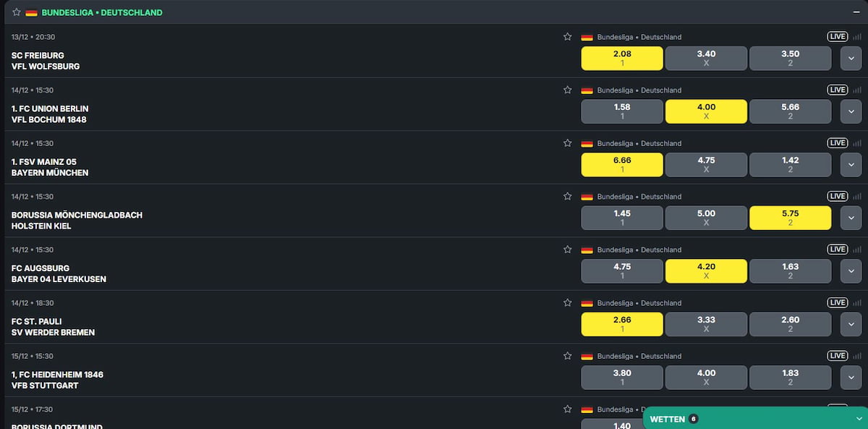Deselect the 2.08 home odds for Freiburg
The image size is (868, 429).
[x=621, y=59]
